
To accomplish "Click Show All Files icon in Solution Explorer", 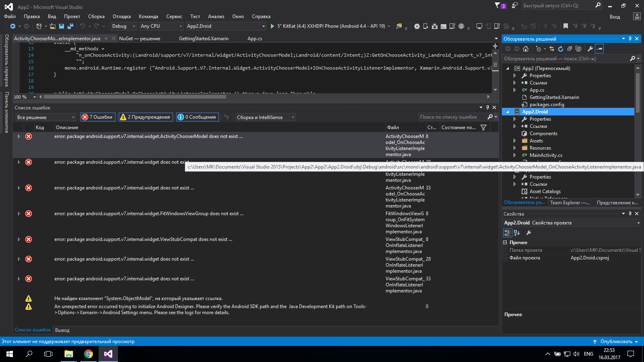I will pos(578,49).
